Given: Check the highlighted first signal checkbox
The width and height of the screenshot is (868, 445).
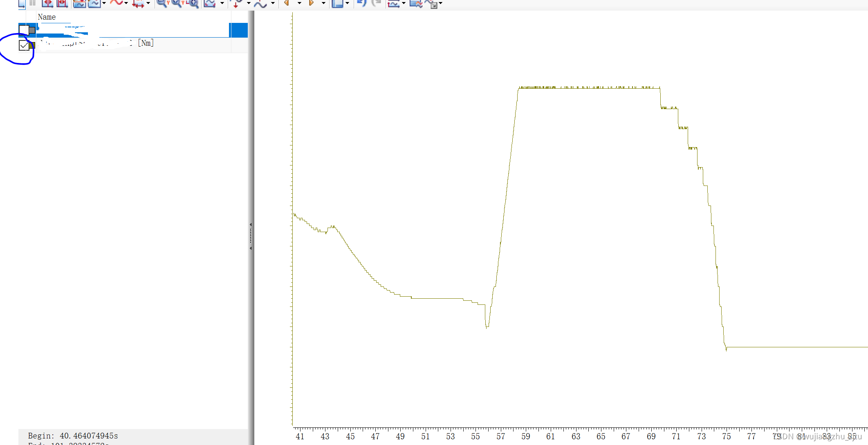Looking at the screenshot, I should (x=24, y=30).
